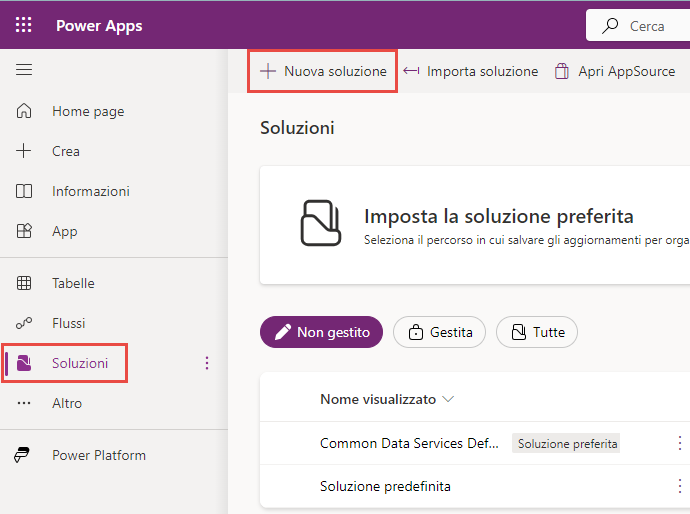The image size is (690, 514).
Task: Click the shopping bag icon of AppSource
Action: [x=562, y=71]
